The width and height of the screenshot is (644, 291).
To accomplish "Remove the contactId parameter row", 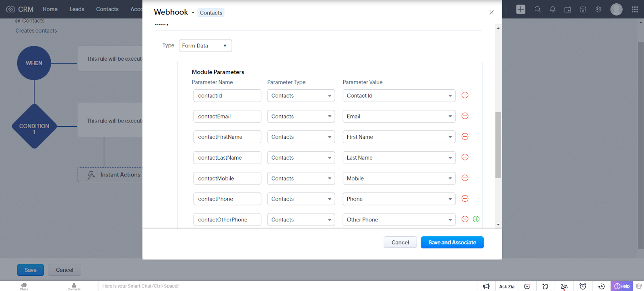I will coord(465,95).
